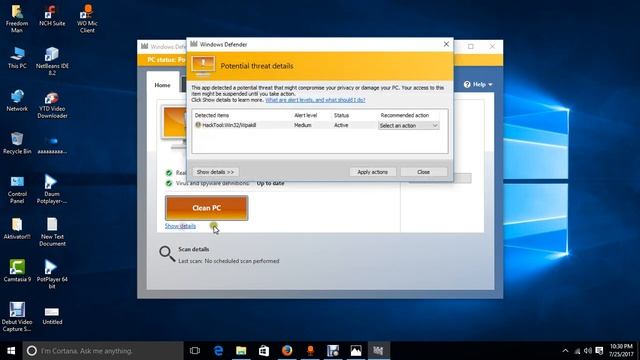
Task: Click the Alert level column header
Action: click(305, 116)
